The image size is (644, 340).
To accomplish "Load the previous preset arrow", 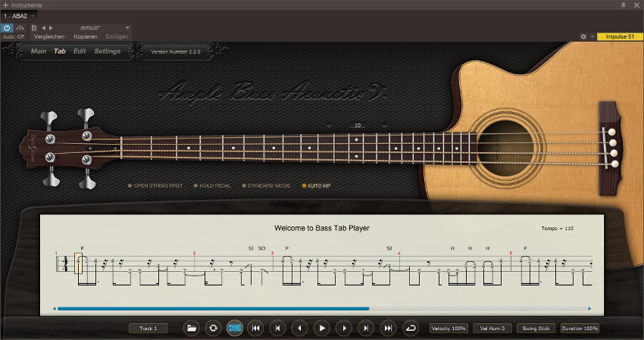I will (43, 28).
